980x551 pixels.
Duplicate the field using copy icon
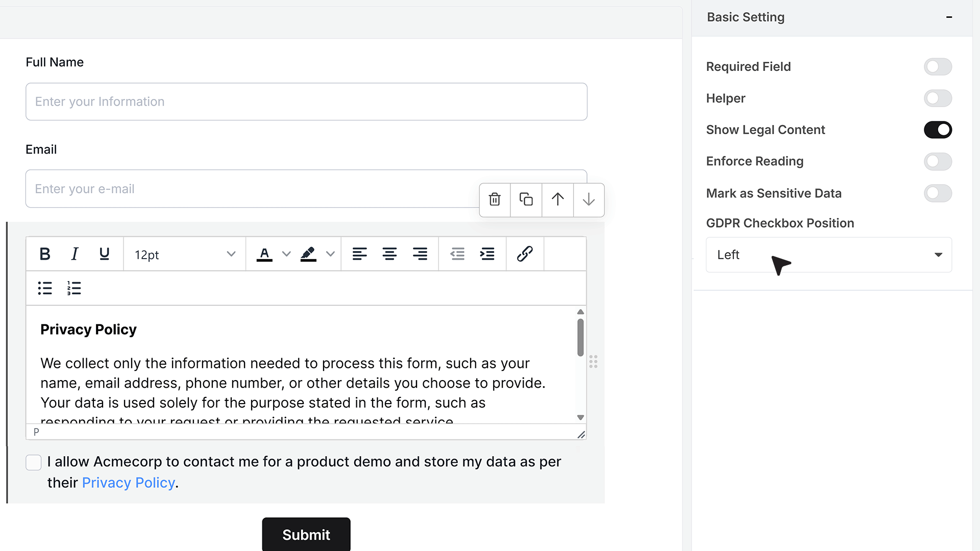pyautogui.click(x=526, y=199)
